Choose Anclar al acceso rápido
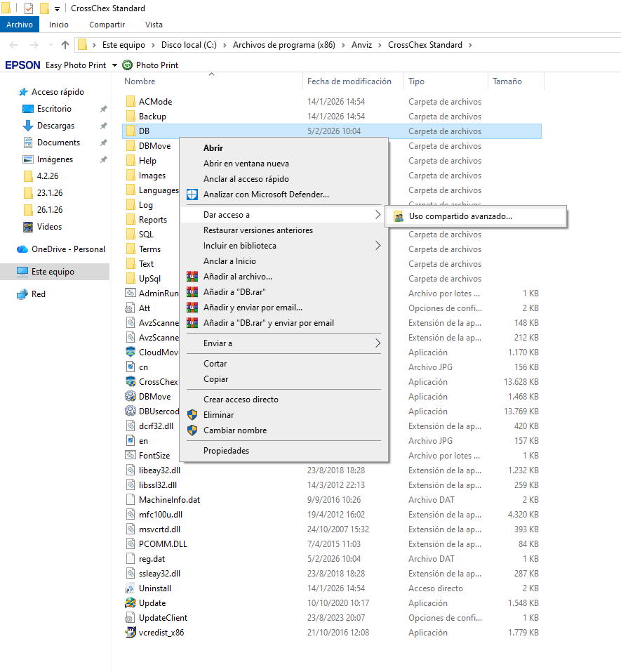 284,179
